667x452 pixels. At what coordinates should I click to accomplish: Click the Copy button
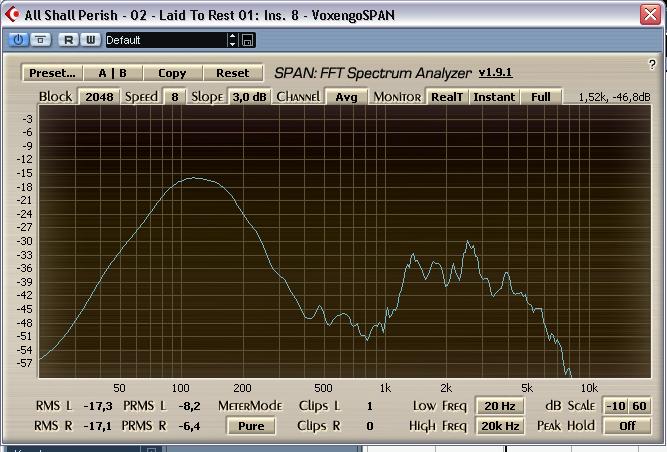(x=172, y=73)
